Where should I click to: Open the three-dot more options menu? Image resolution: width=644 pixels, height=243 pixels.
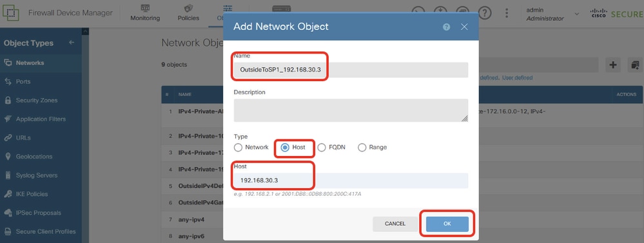click(507, 13)
